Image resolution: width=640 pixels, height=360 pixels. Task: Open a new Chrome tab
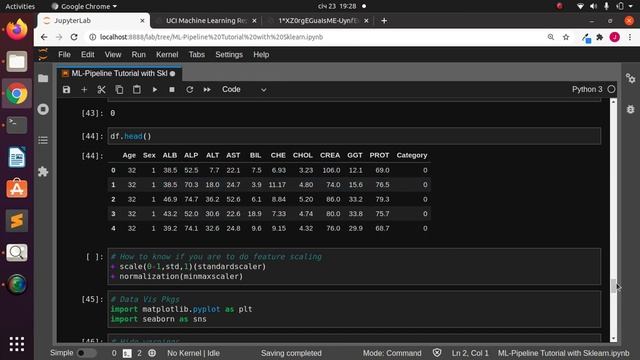384,20
